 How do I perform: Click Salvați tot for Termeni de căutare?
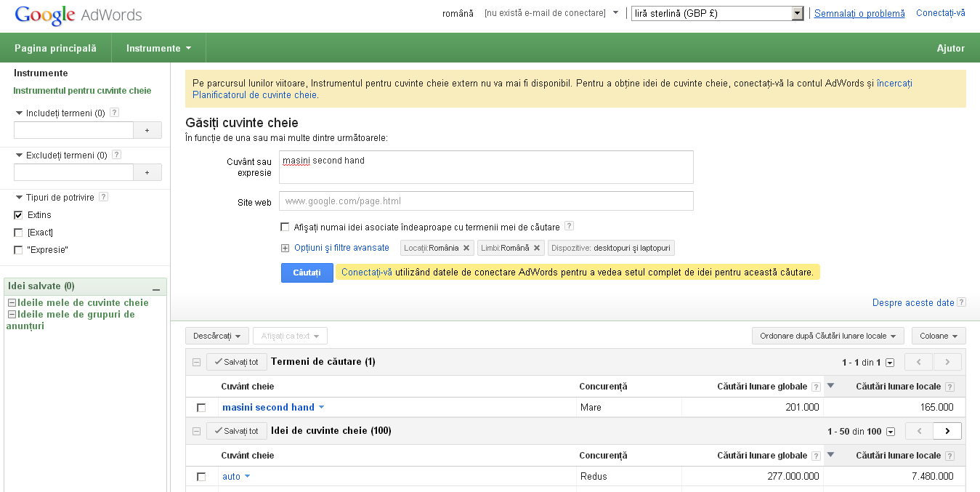coord(237,362)
